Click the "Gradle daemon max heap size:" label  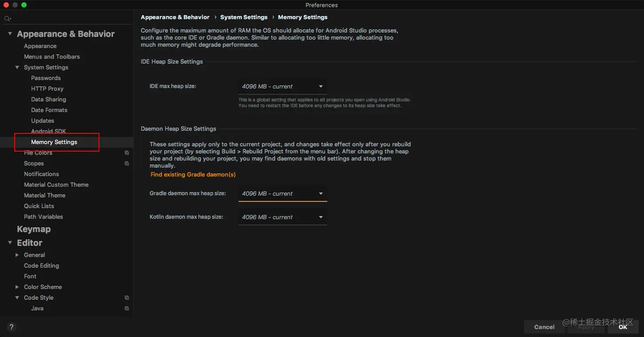pyautogui.click(x=188, y=193)
